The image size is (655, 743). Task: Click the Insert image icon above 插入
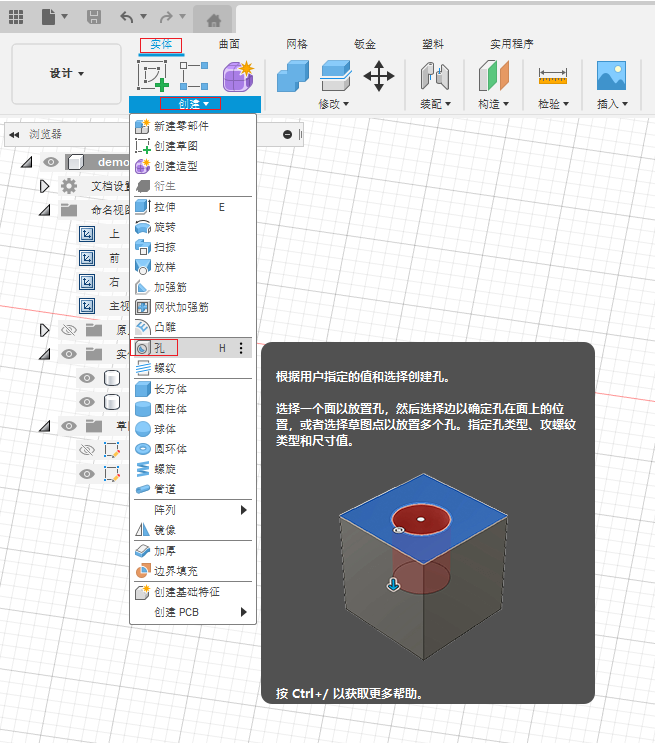(611, 75)
